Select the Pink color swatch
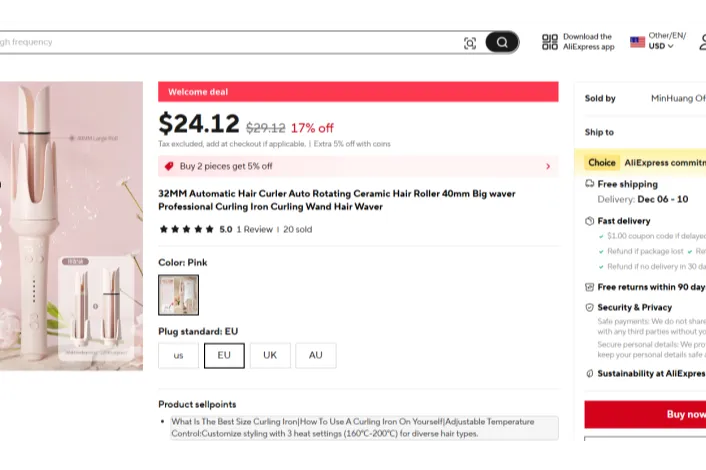Screen dimensions: 706x470 click(178, 295)
